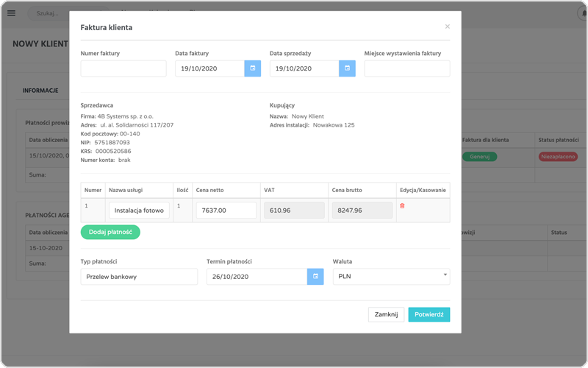Click the Generuj invoice button

point(479,157)
